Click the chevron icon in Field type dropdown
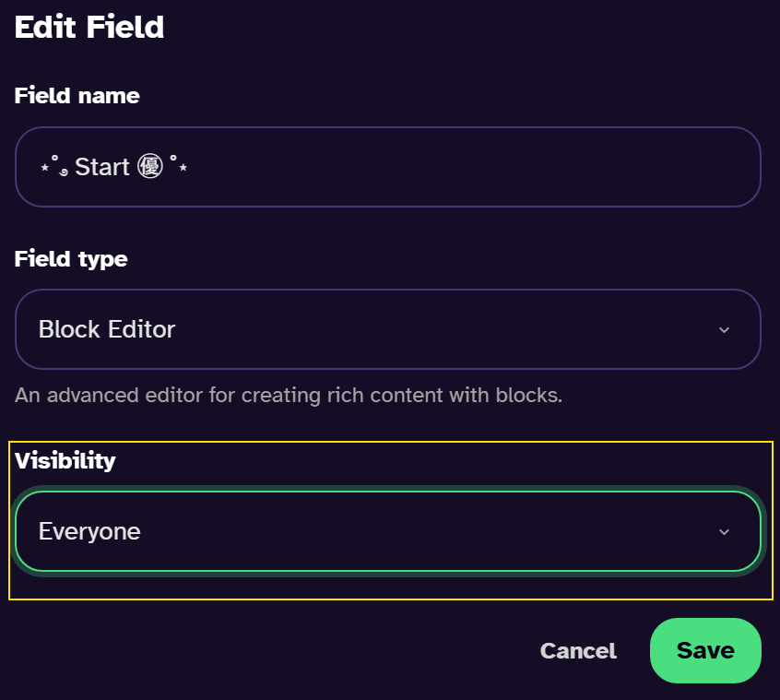 tap(724, 330)
